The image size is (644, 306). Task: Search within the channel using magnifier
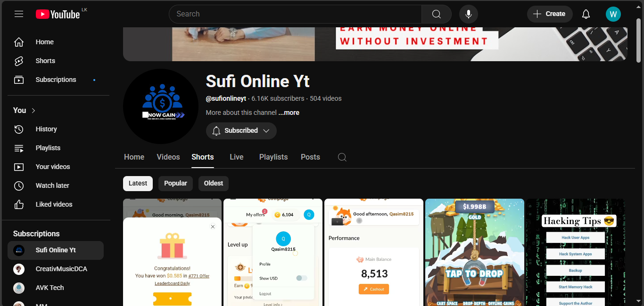(342, 157)
